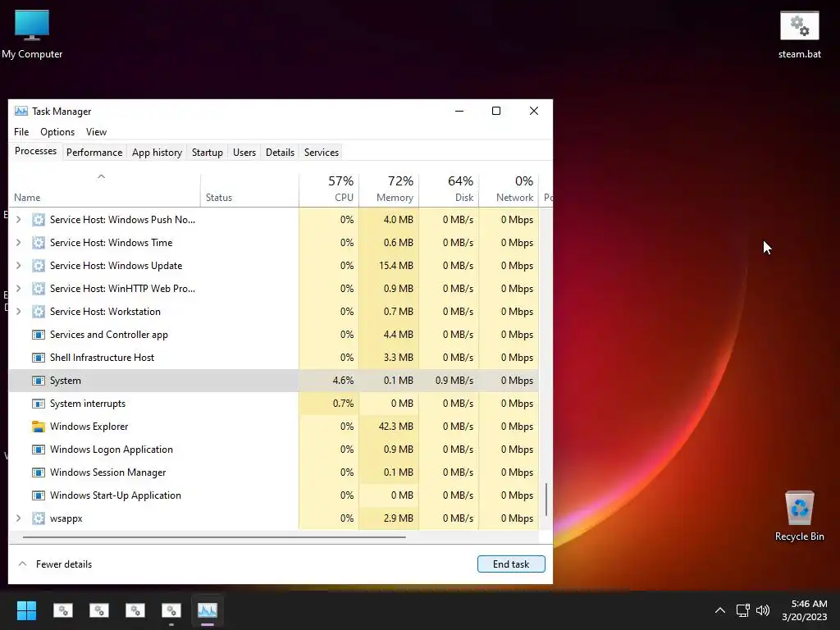Click the System interrupts process icon
Viewport: 840px width, 630px height.
(x=38, y=404)
